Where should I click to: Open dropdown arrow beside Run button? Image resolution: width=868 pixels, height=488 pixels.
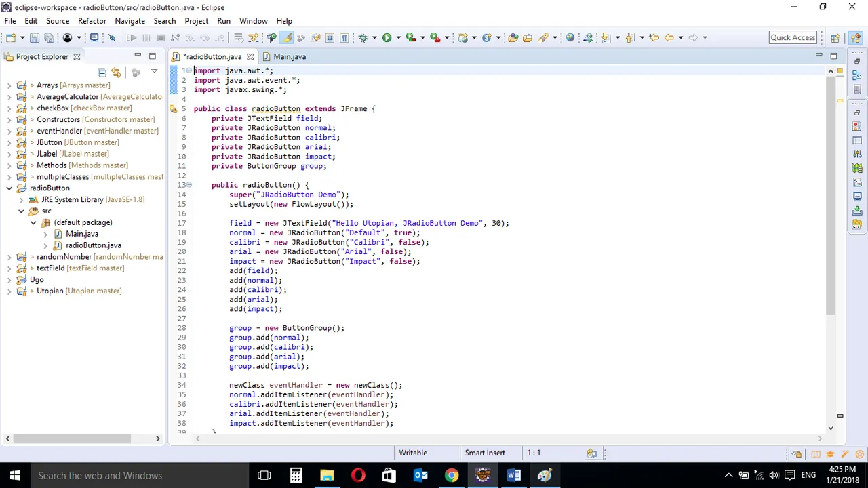pos(398,37)
